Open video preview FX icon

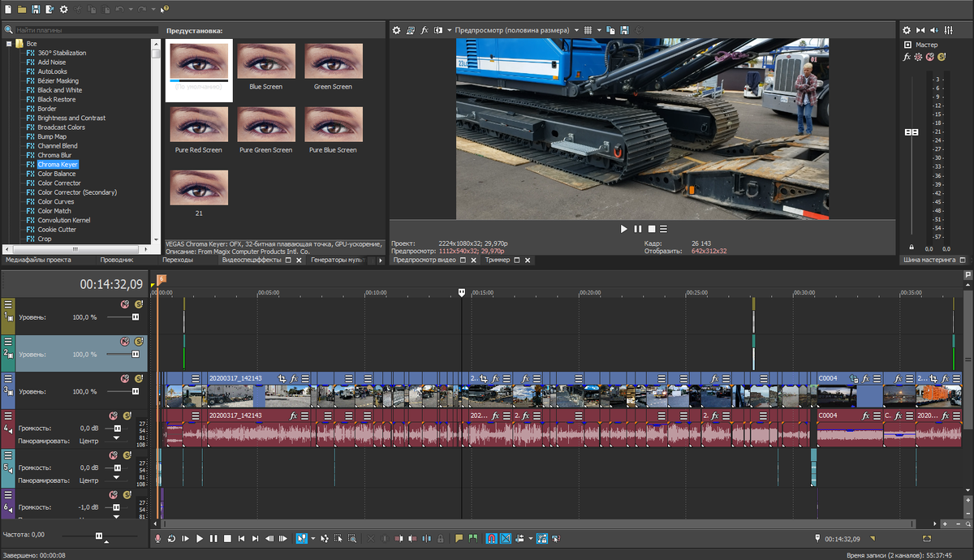425,30
